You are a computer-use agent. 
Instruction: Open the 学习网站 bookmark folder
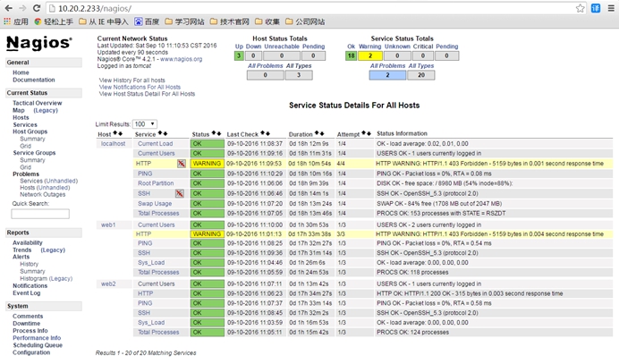coord(185,21)
